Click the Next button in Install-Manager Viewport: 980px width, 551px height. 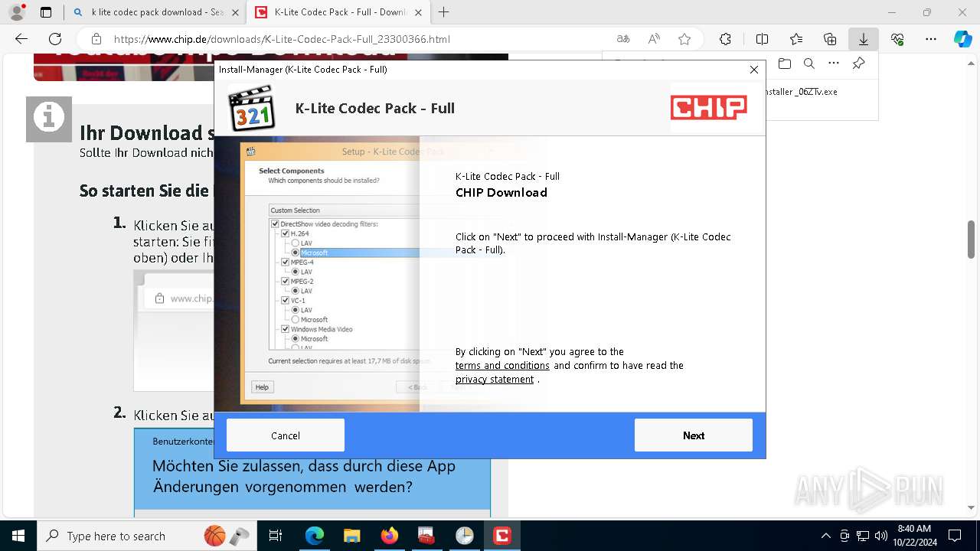[x=693, y=435]
